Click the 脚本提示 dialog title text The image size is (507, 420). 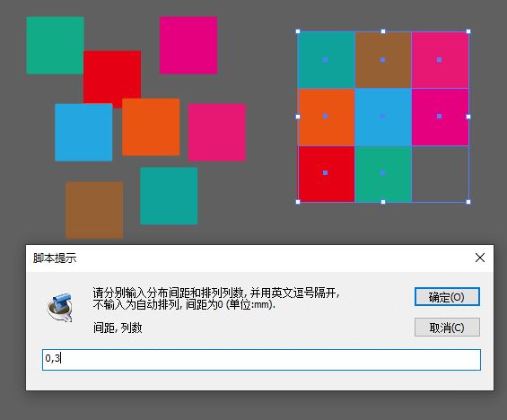click(55, 258)
